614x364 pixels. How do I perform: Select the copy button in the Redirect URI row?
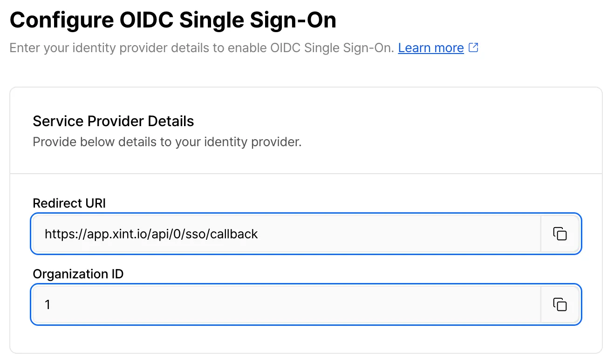(559, 234)
